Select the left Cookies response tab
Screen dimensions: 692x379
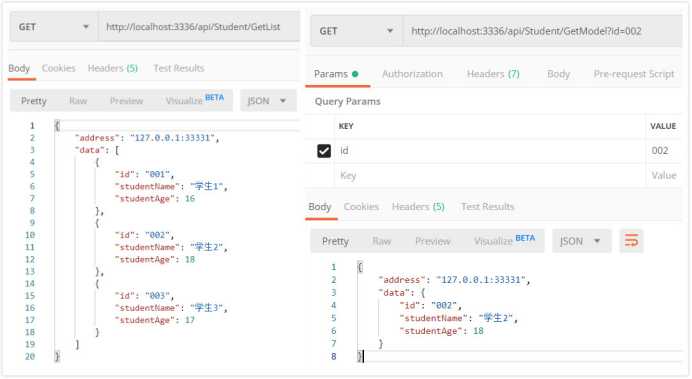click(59, 68)
